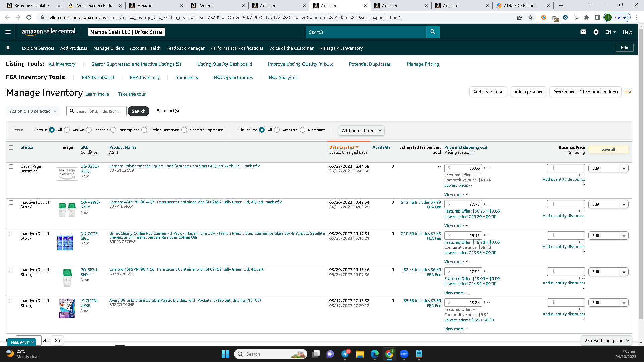Screen dimensions: 644x362
Task: Open the Manage Pricing link
Action: point(423,64)
